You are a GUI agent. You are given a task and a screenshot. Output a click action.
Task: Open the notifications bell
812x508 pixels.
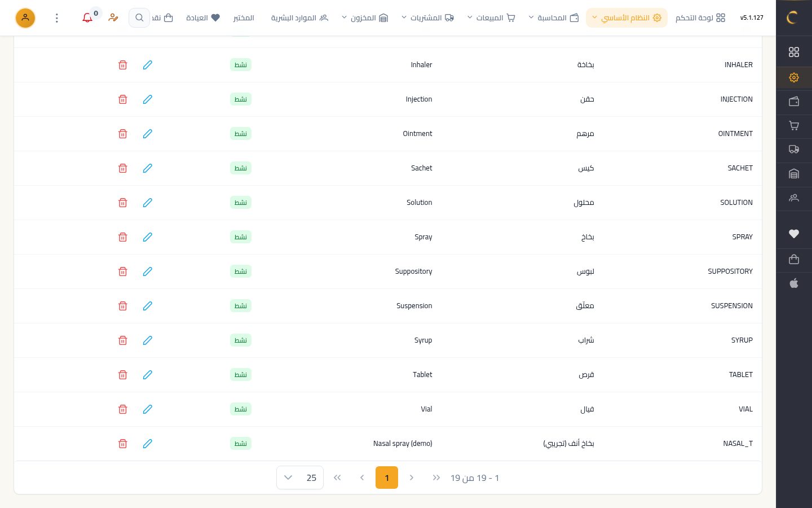point(87,18)
